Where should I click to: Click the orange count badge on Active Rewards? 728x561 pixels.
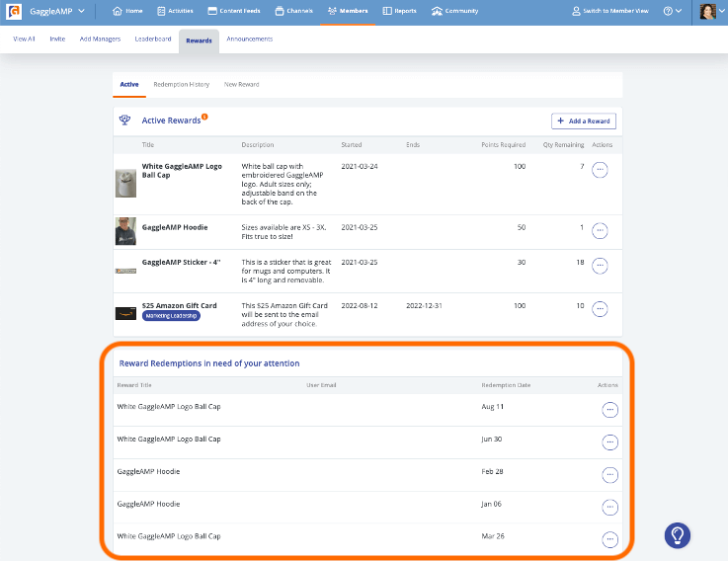click(x=204, y=117)
